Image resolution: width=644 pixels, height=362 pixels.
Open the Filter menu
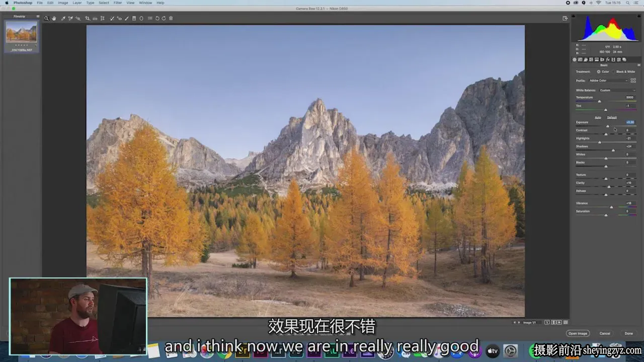pos(118,3)
